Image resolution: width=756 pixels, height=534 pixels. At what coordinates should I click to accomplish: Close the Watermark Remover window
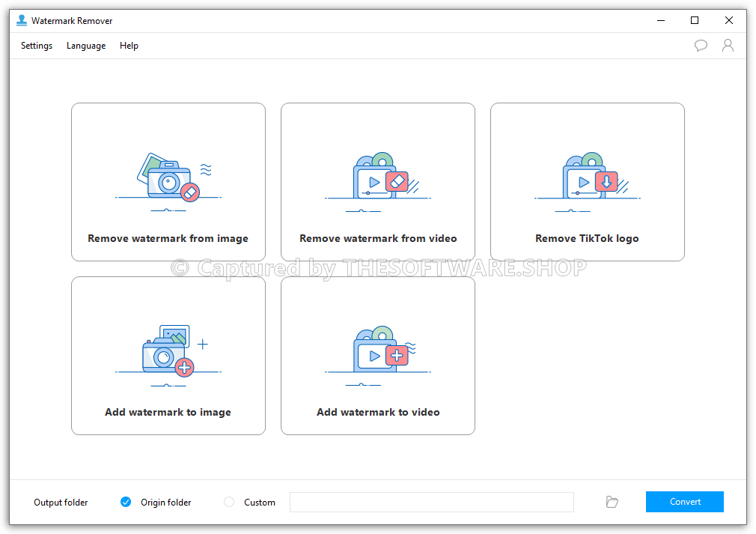point(729,20)
